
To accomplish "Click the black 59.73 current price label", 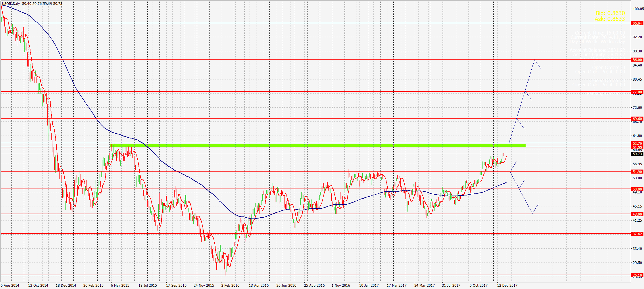I will tap(637, 154).
